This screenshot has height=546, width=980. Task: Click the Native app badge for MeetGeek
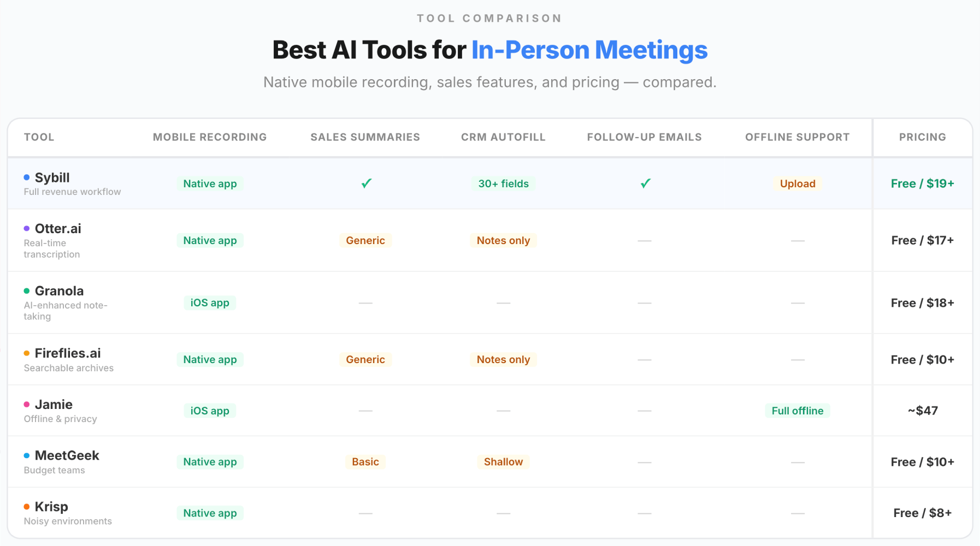[x=210, y=462]
